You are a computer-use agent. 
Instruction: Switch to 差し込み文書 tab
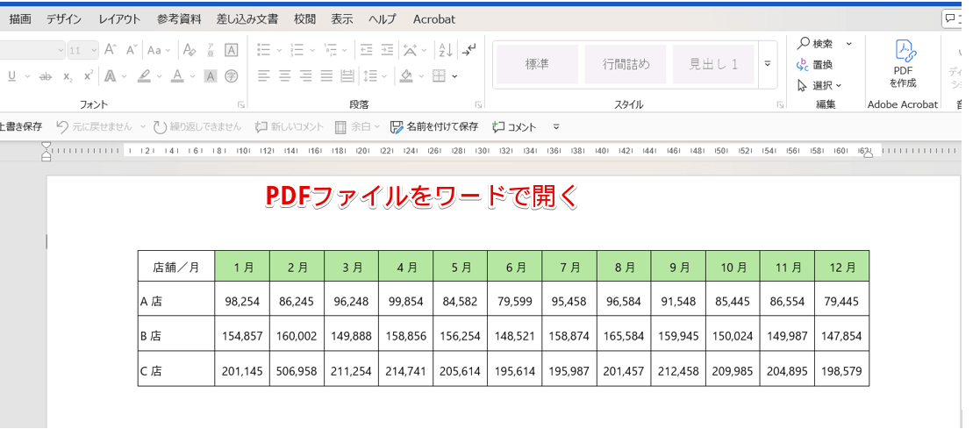pos(247,19)
